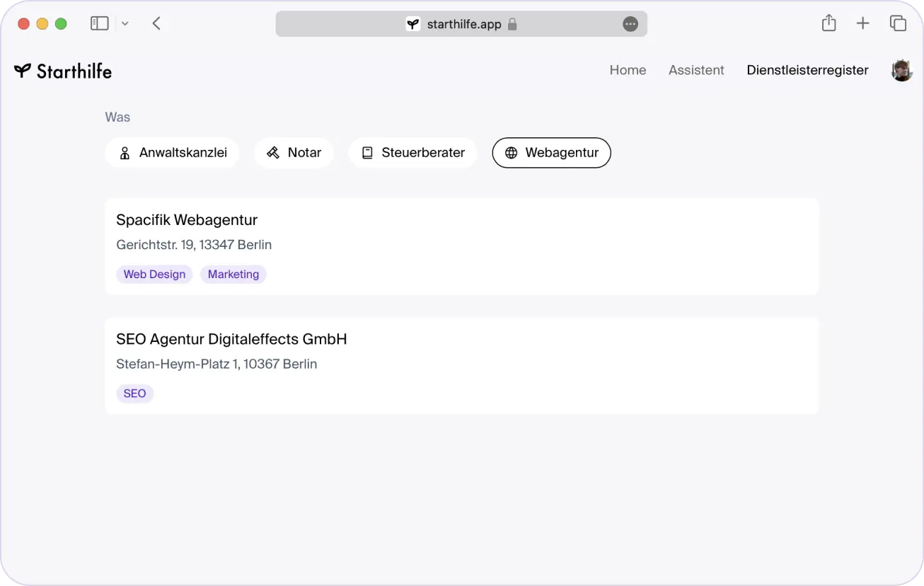Viewport: 924px width, 586px height.
Task: Open the Spacifik Webagentur listing
Action: (187, 220)
